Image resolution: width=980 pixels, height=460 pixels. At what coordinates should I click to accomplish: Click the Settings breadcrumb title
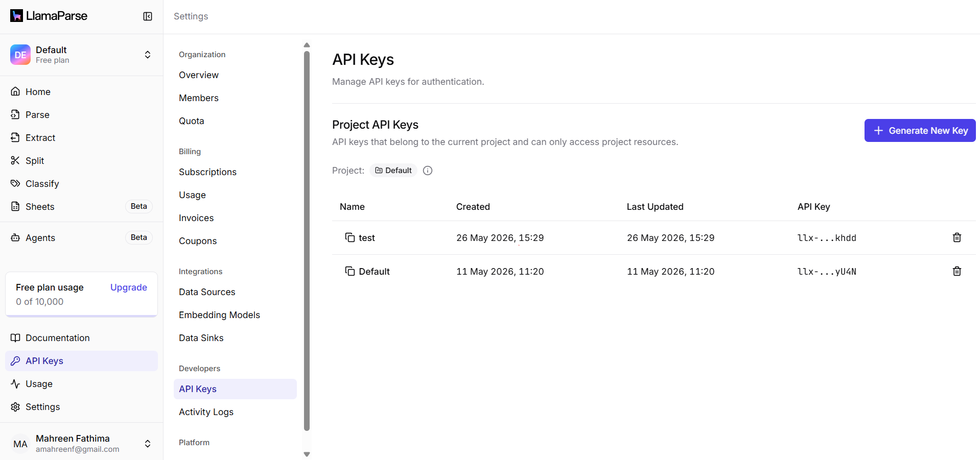[x=191, y=16]
